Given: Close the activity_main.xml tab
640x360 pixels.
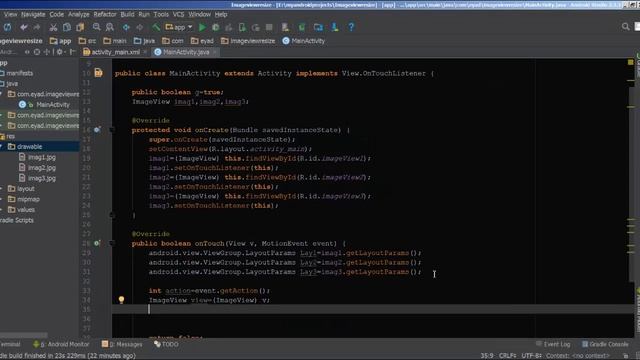Looking at the screenshot, I should pyautogui.click(x=145, y=52).
